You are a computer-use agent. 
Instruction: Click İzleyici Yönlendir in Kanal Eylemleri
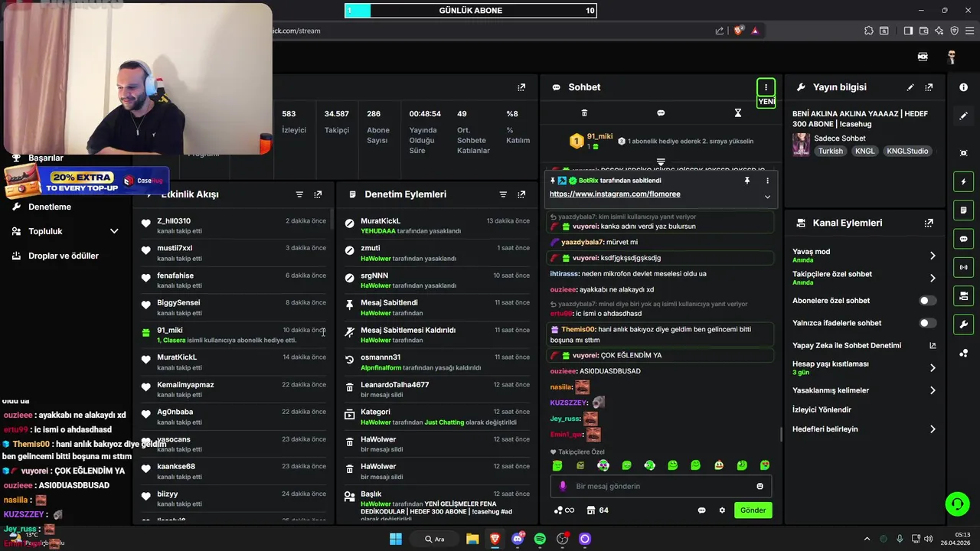[x=822, y=410]
